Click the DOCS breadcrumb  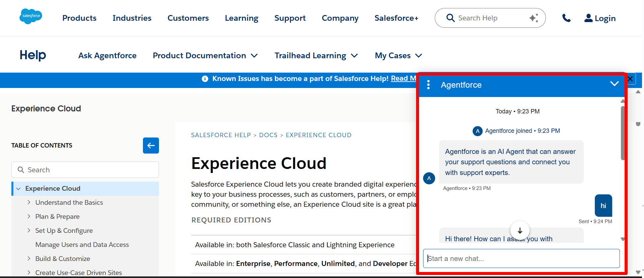pyautogui.click(x=268, y=135)
